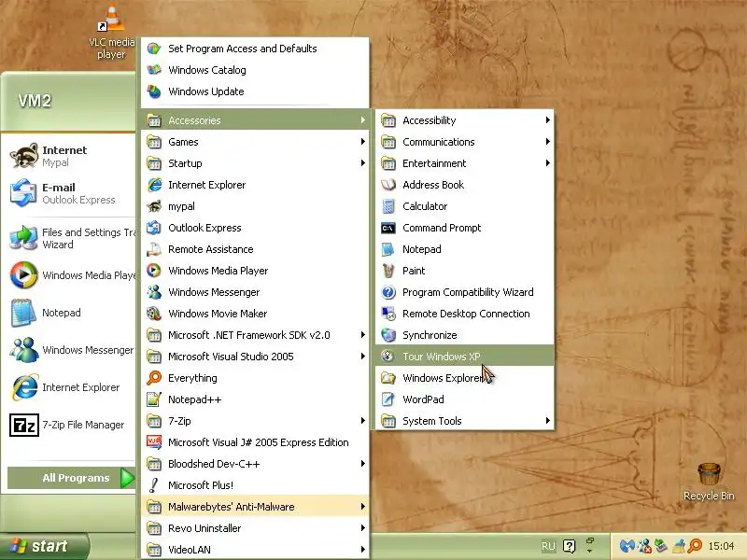Open Set Program Access and Defaults
Image resolution: width=747 pixels, height=560 pixels.
255,49
